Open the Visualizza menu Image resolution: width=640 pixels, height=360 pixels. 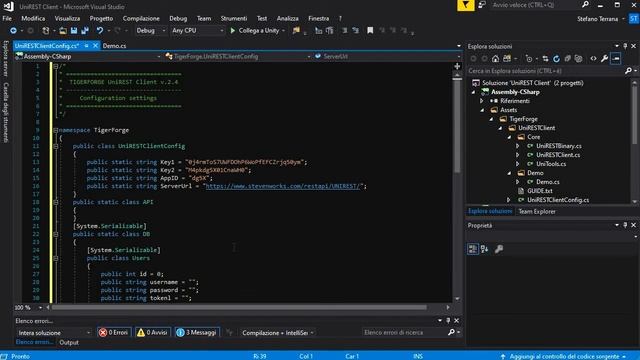click(67, 18)
